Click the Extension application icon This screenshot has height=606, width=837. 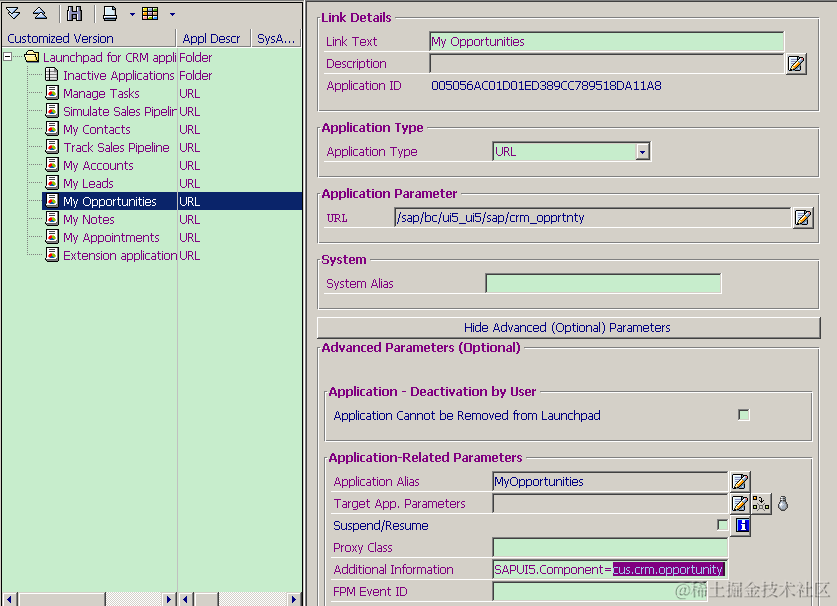(52, 255)
